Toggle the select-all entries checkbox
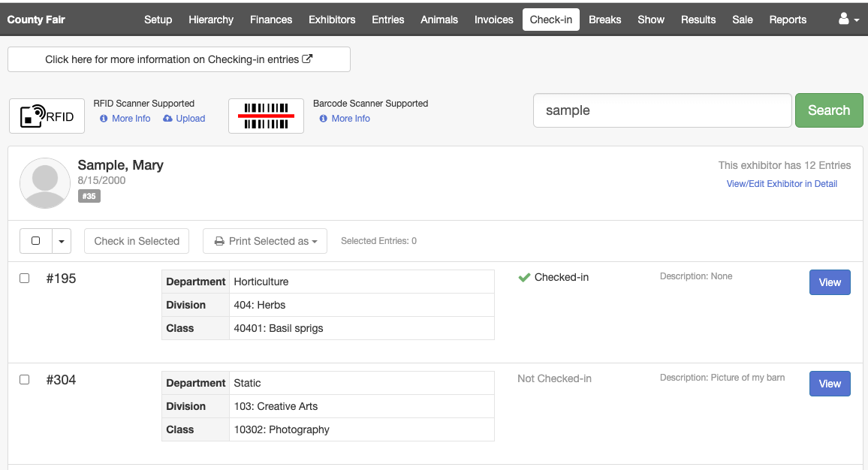868x470 pixels. (35, 241)
